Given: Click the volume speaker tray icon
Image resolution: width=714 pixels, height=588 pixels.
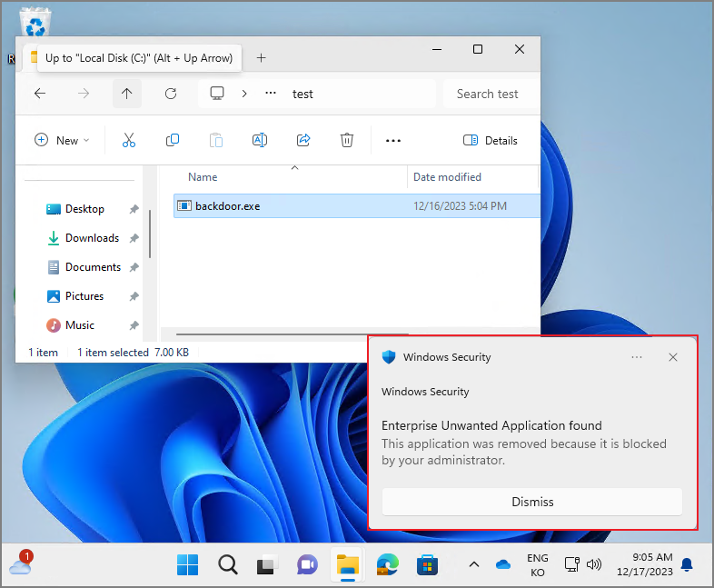Looking at the screenshot, I should click(594, 564).
